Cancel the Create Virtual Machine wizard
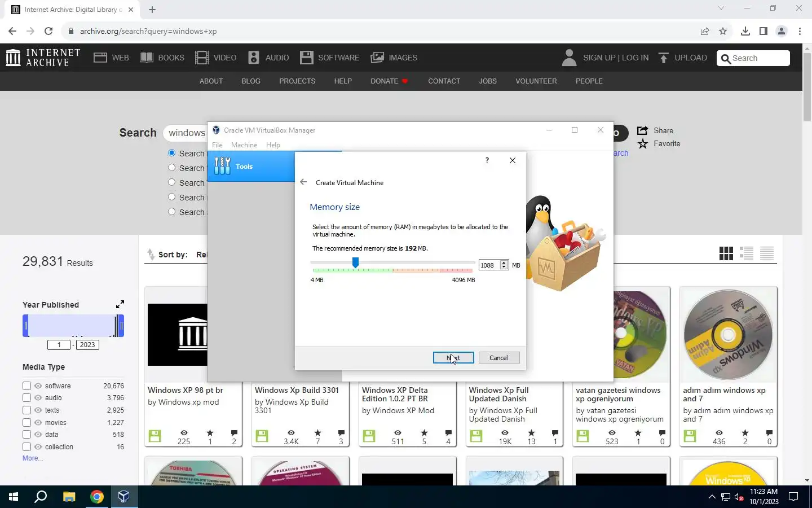The width and height of the screenshot is (812, 508). (499, 358)
